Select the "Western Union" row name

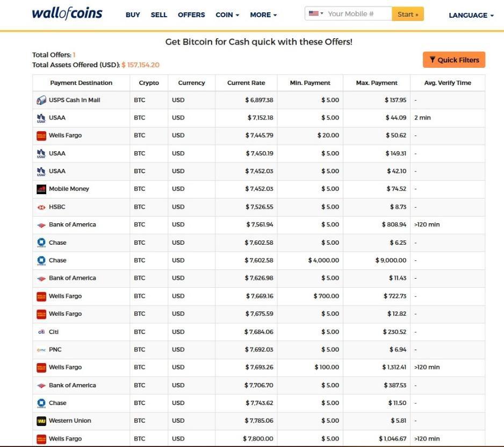pos(70,421)
